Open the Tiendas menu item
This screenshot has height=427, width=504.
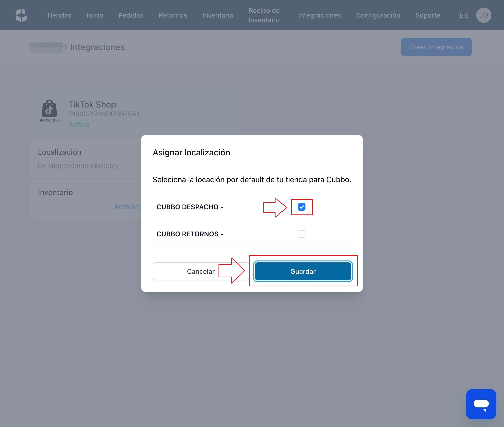59,15
